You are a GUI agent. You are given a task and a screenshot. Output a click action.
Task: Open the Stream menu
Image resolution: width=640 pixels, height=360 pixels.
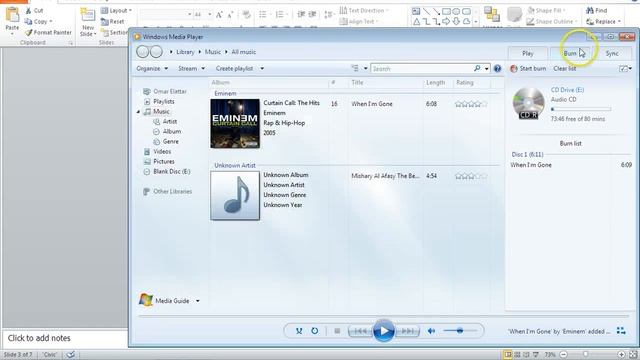tap(191, 69)
